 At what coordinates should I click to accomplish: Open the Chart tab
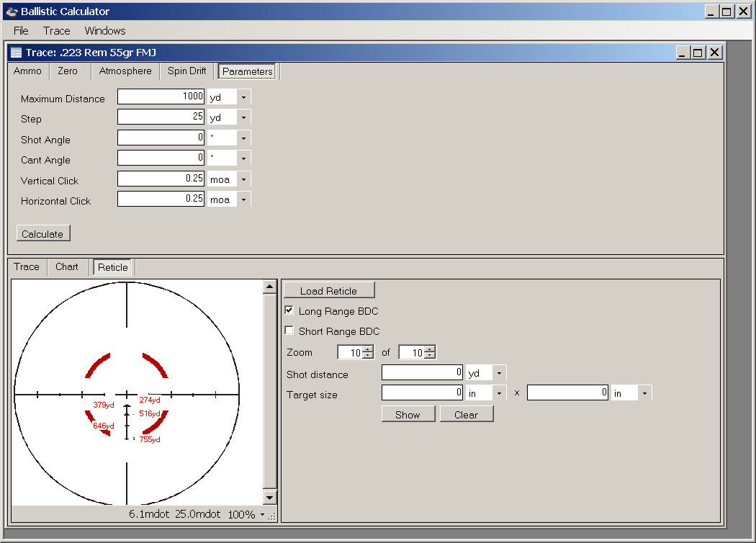(67, 266)
